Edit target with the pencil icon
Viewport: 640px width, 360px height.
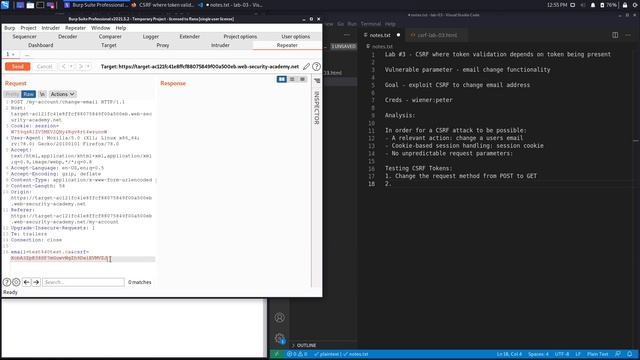click(x=306, y=67)
